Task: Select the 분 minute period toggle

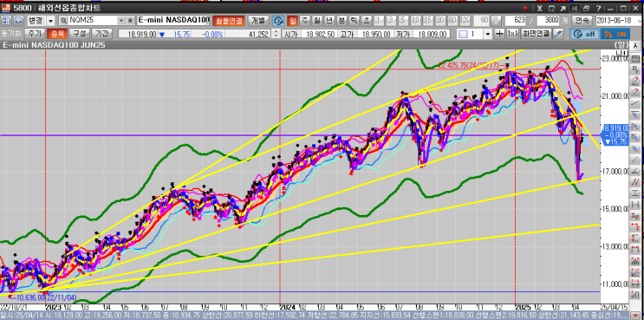Action: (342, 21)
